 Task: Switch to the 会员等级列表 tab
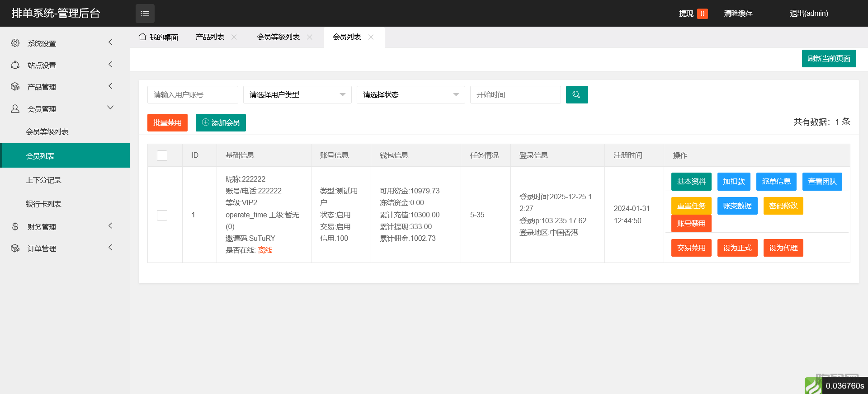(x=278, y=37)
